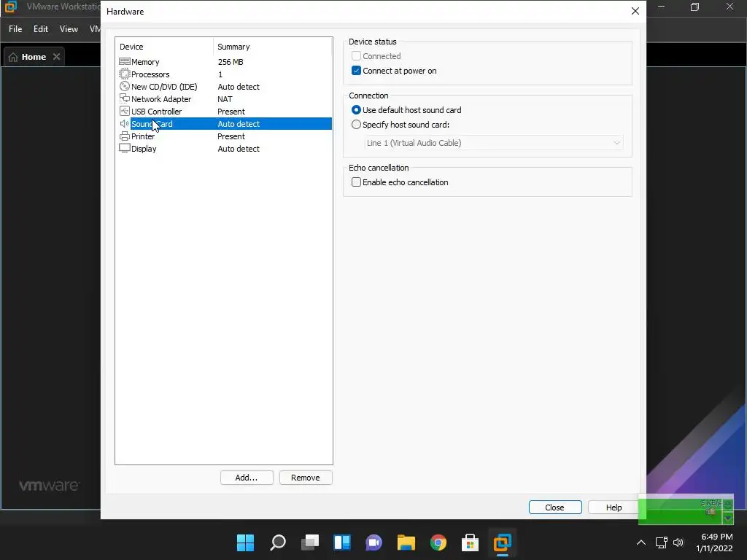Select the Memory device icon

(124, 61)
